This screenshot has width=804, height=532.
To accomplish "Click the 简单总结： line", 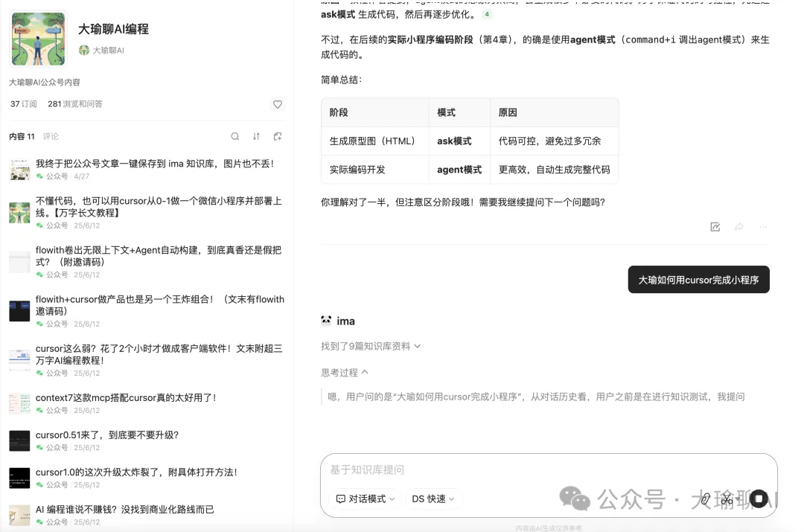I will point(342,80).
